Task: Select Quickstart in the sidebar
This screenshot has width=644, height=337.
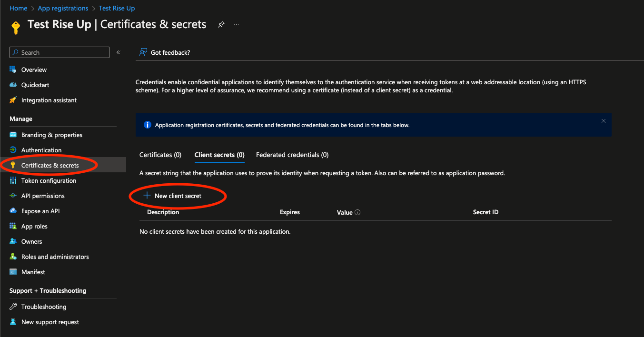Action: [35, 85]
